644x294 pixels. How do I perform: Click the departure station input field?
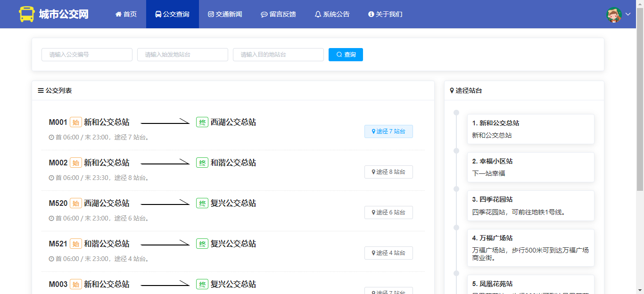(x=182, y=55)
